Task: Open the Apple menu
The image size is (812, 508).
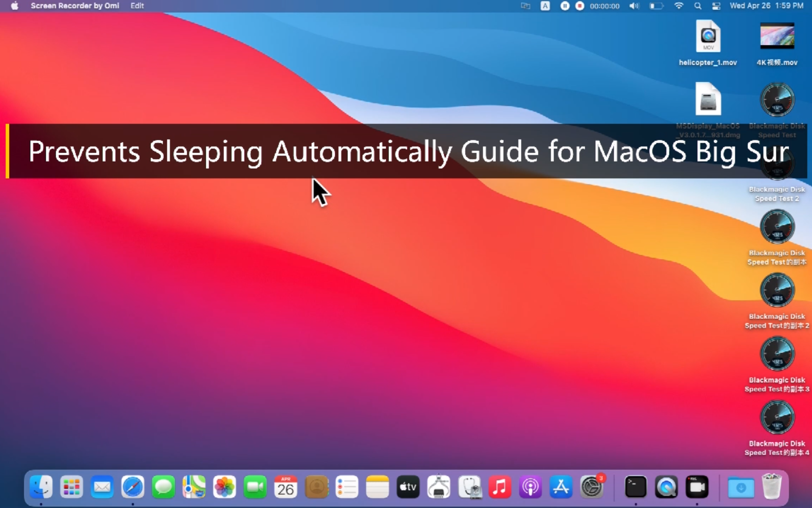Action: tap(14, 6)
